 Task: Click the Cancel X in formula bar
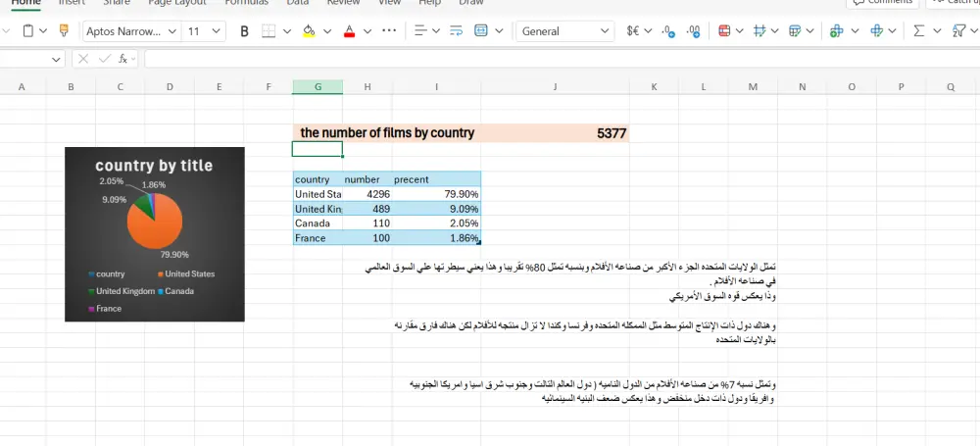point(83,59)
